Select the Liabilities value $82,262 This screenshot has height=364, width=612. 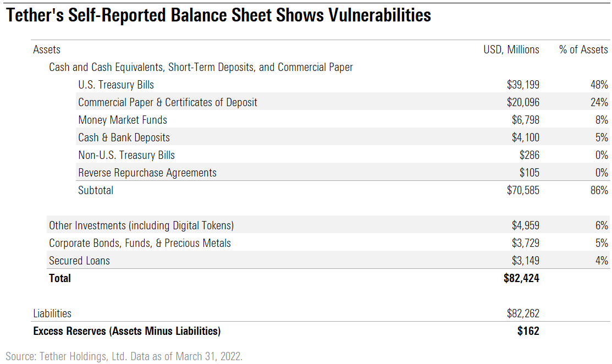523,313
